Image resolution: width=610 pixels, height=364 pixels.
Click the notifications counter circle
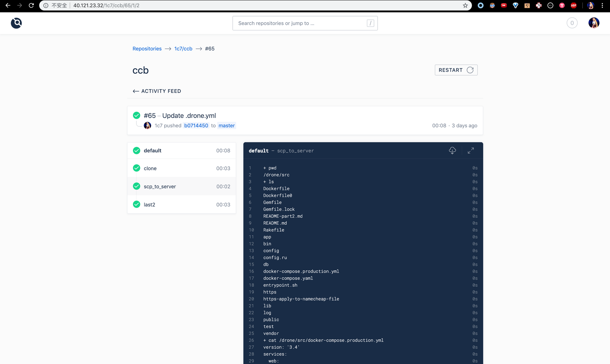pyautogui.click(x=572, y=23)
